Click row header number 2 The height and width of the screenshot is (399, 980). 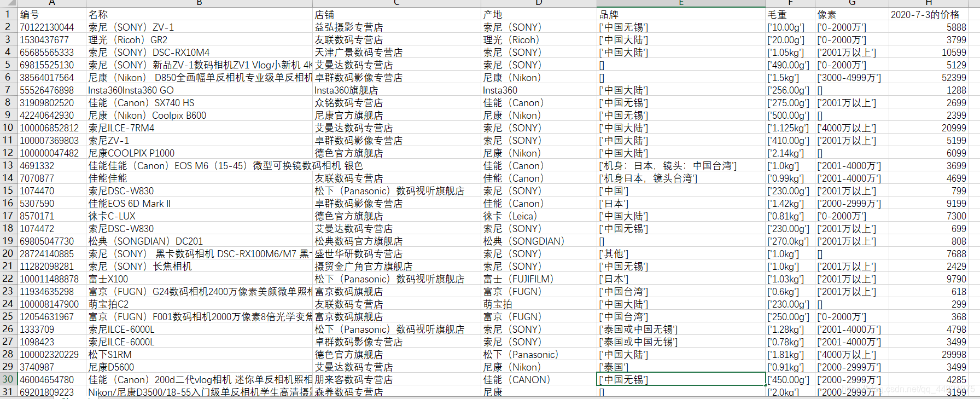pyautogui.click(x=8, y=27)
